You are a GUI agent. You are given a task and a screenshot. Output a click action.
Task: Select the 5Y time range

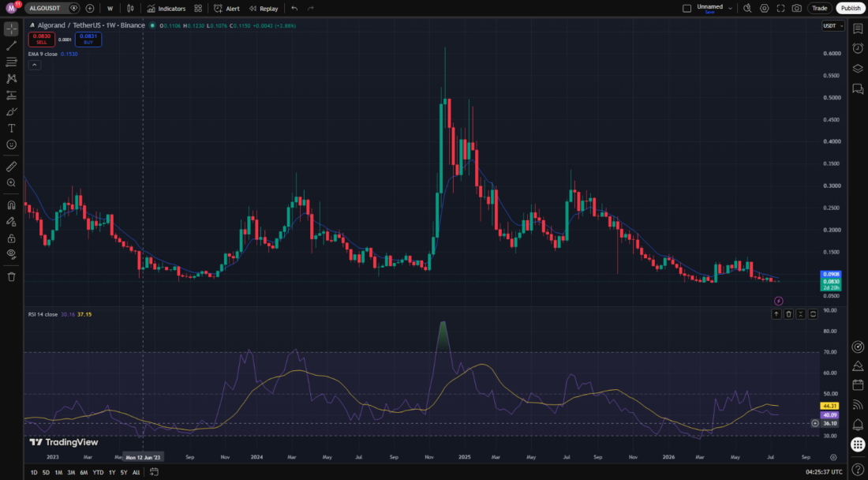pyautogui.click(x=124, y=472)
